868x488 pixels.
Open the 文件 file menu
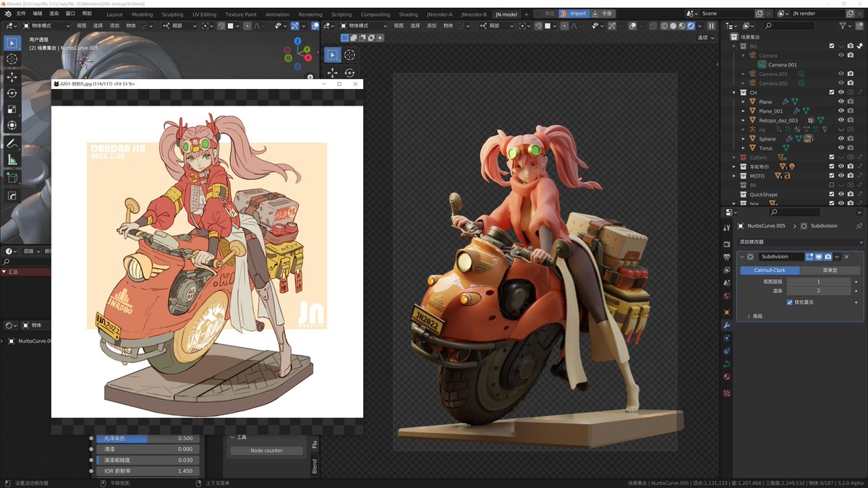20,14
